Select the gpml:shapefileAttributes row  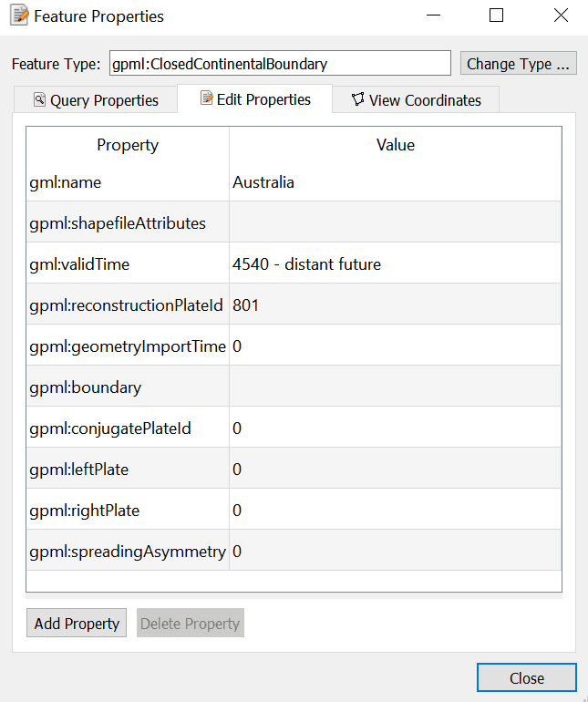pos(128,223)
